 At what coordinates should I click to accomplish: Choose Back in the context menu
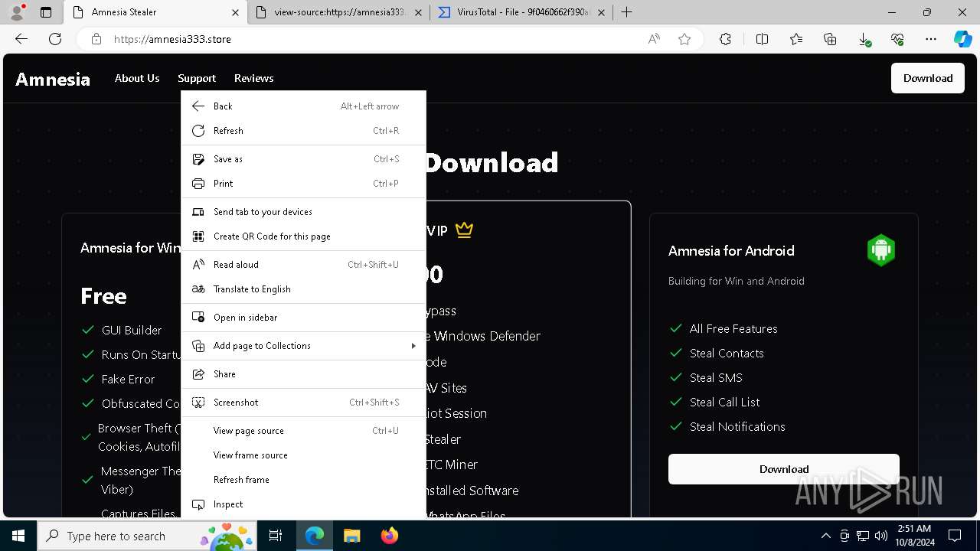point(303,106)
